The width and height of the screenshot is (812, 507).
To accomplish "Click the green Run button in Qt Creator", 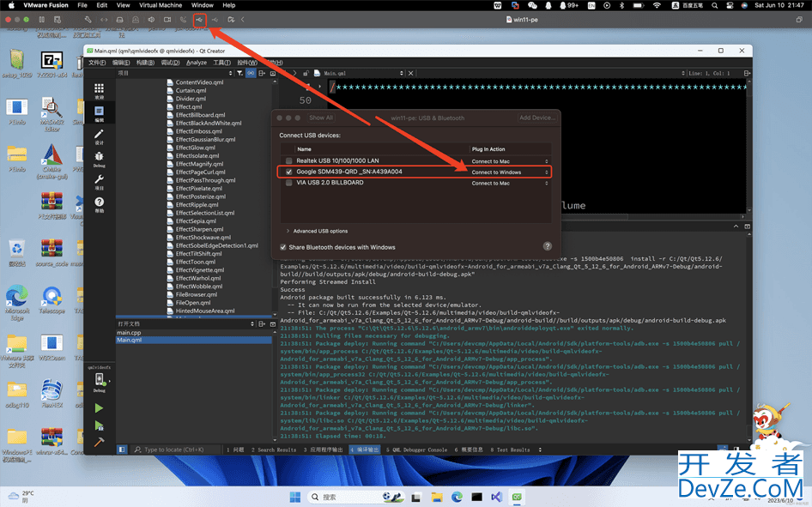I will [x=99, y=408].
